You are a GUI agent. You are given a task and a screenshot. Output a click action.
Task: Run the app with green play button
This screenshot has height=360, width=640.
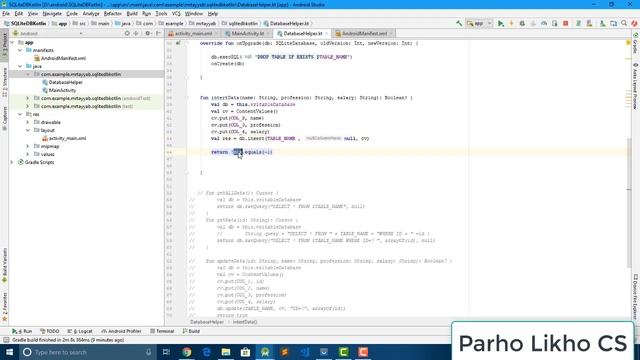point(500,23)
